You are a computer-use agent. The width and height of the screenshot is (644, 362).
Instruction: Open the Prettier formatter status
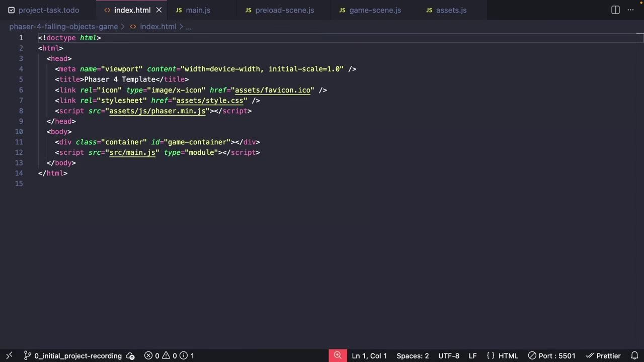603,355
